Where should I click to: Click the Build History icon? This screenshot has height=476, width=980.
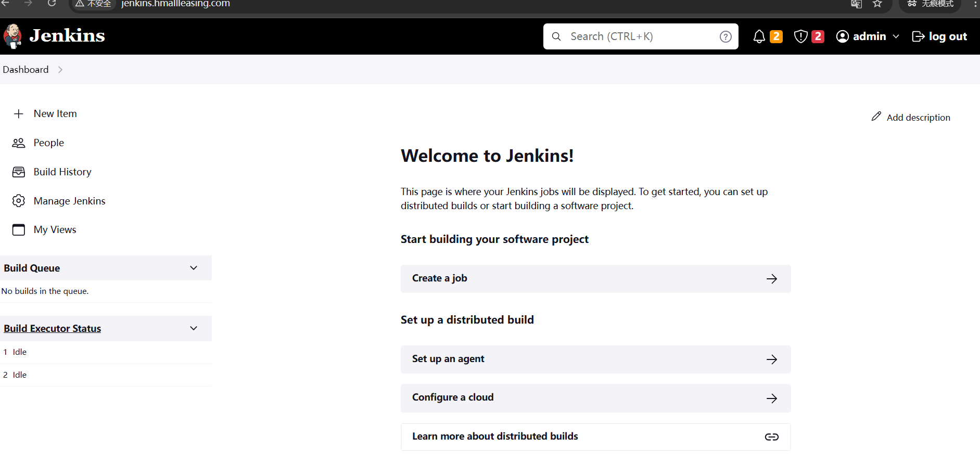pyautogui.click(x=19, y=172)
